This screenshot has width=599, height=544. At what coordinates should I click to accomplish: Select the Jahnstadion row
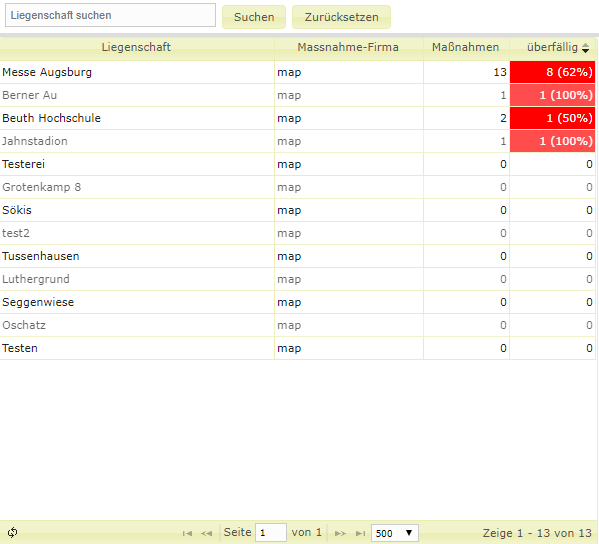click(298, 141)
